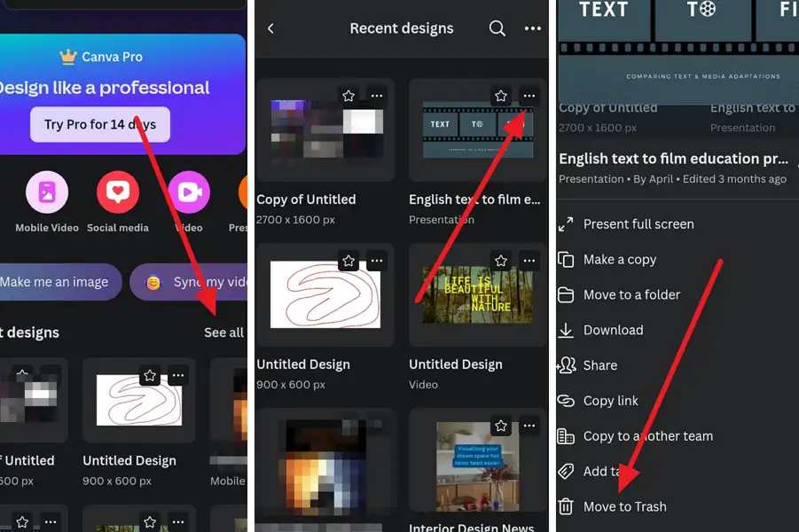Open the Copy of Untitled thumbnail in Recent designs
Screen dimensions: 799x532
326,129
